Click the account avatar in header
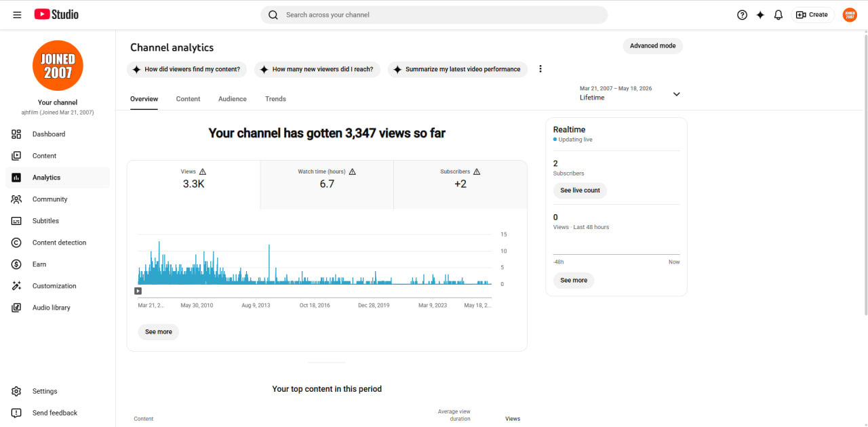This screenshot has width=868, height=427. click(850, 15)
